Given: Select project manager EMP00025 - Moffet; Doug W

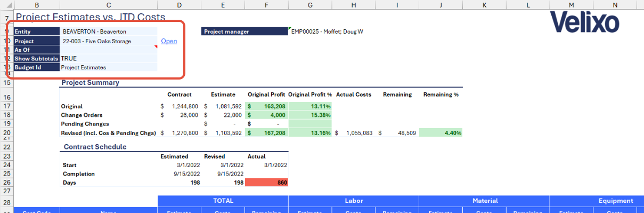Looking at the screenshot, I should (x=327, y=31).
